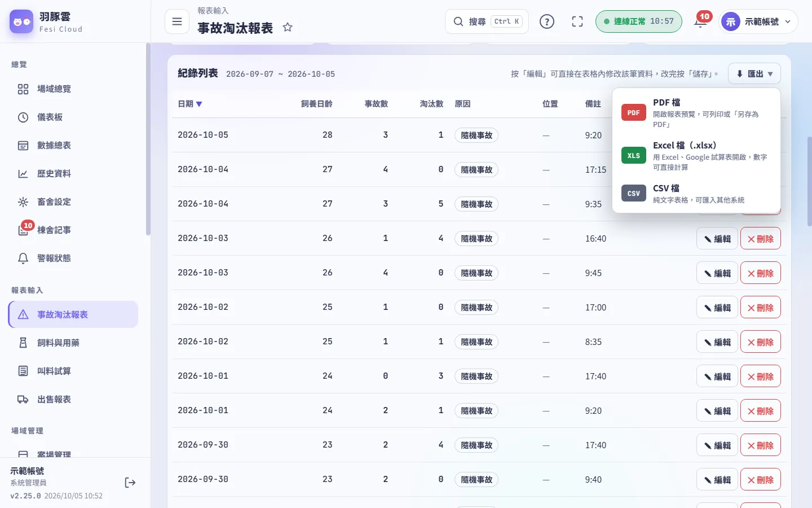Open 歷史資料 from the sidebar
The height and width of the screenshot is (508, 812).
pyautogui.click(x=73, y=174)
